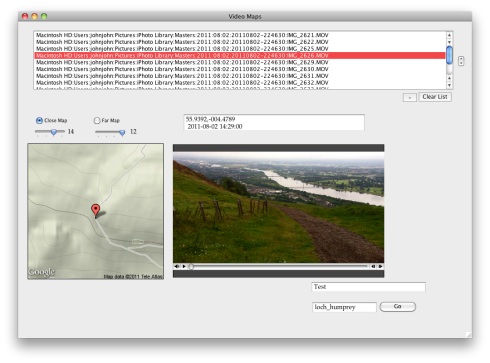Viewport: 490px width, 363px height.
Task: Select the IMG_2631.MOV list row
Action: 240,76
